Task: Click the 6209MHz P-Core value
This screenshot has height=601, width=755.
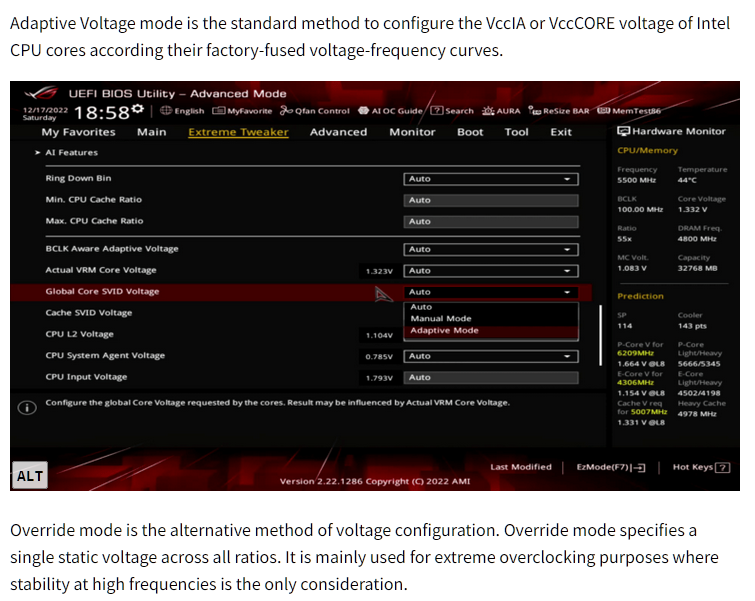Action: click(635, 353)
